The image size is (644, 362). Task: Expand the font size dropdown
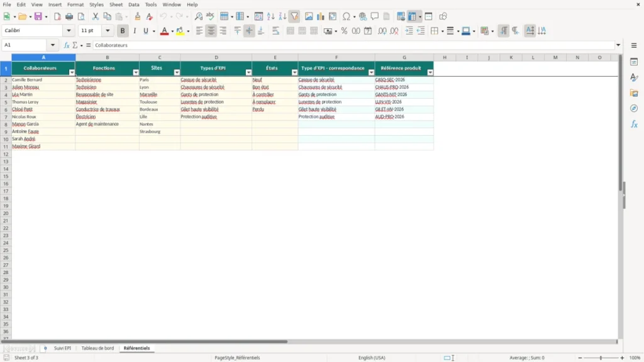point(108,31)
